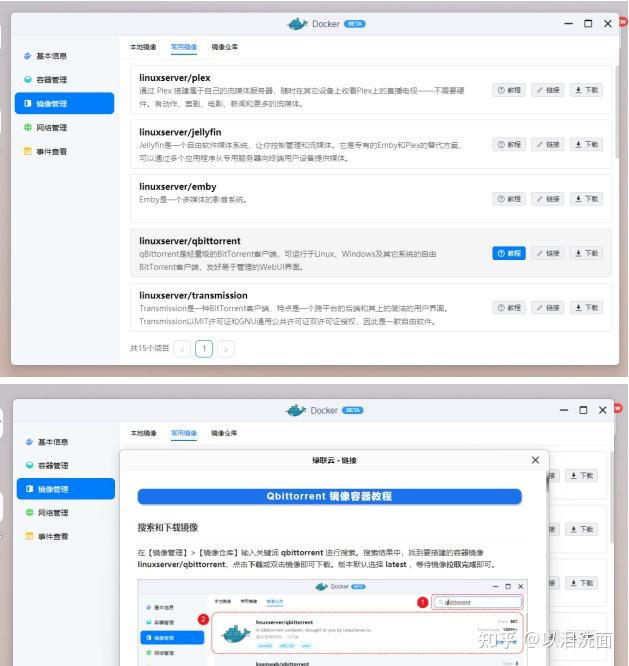Switch to 常用镜像 tab in upper window
Viewport: 629px width, 666px height.
pos(184,47)
